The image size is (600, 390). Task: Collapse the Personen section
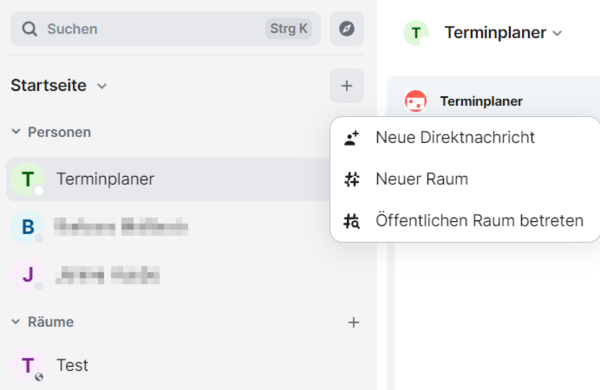coord(16,132)
